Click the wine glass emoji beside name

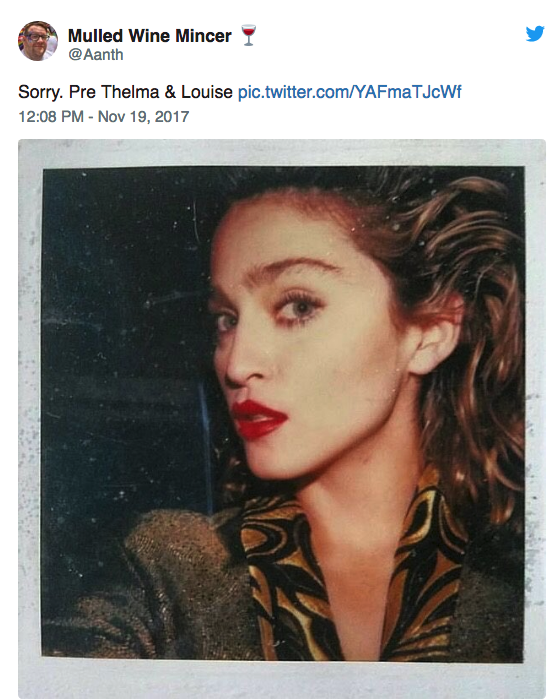[248, 35]
